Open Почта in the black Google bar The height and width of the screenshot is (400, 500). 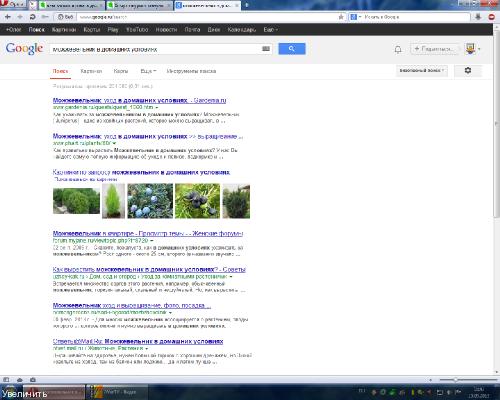click(x=192, y=30)
